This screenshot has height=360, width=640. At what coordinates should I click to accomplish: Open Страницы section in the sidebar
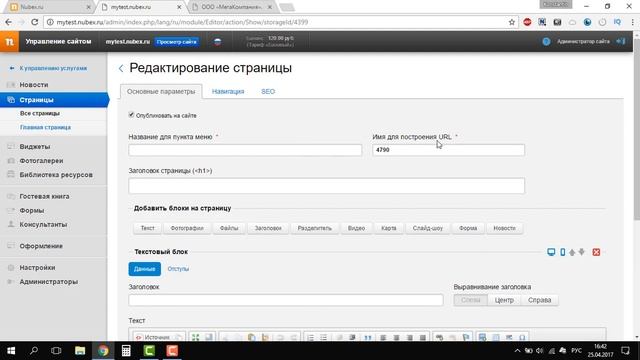click(53, 100)
